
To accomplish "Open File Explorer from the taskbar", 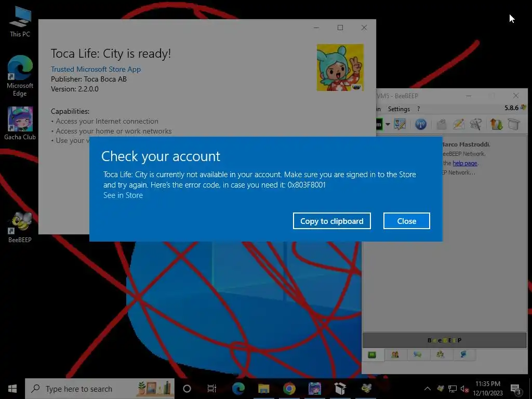I will 263,389.
